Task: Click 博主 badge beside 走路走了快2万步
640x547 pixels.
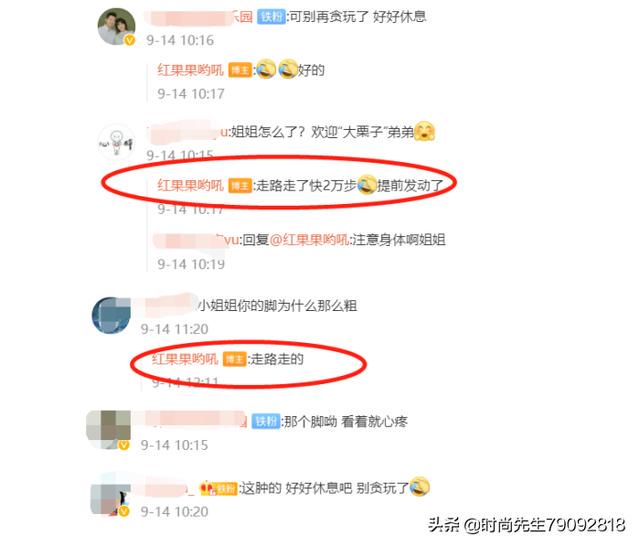Action: point(240,186)
